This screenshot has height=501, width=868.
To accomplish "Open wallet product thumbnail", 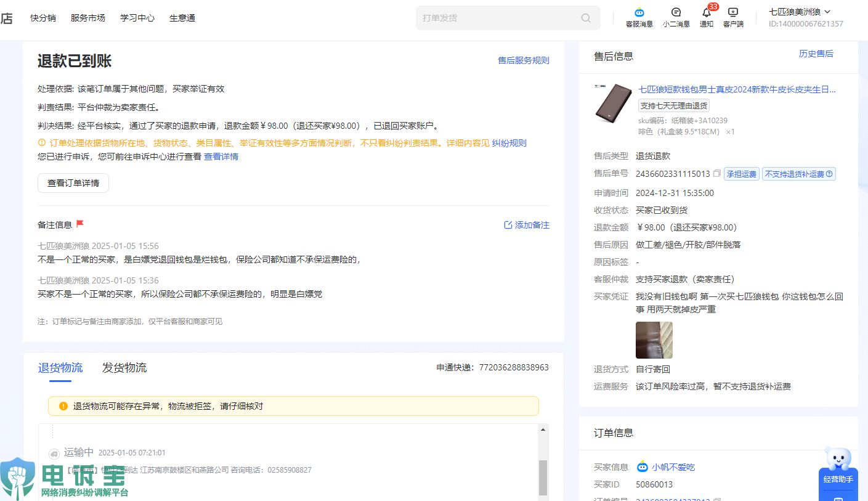I will tap(613, 104).
